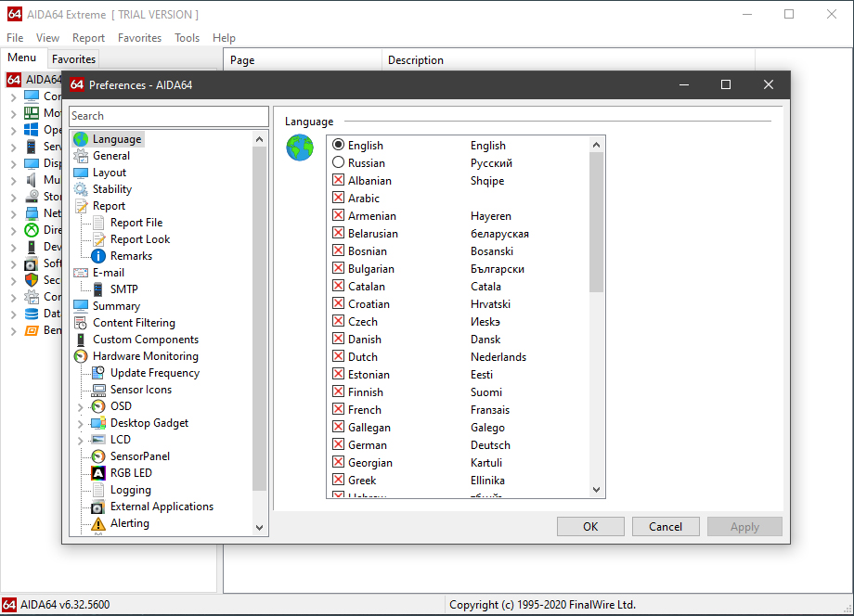854x616 pixels.
Task: Click the Description column header
Action: pos(568,60)
